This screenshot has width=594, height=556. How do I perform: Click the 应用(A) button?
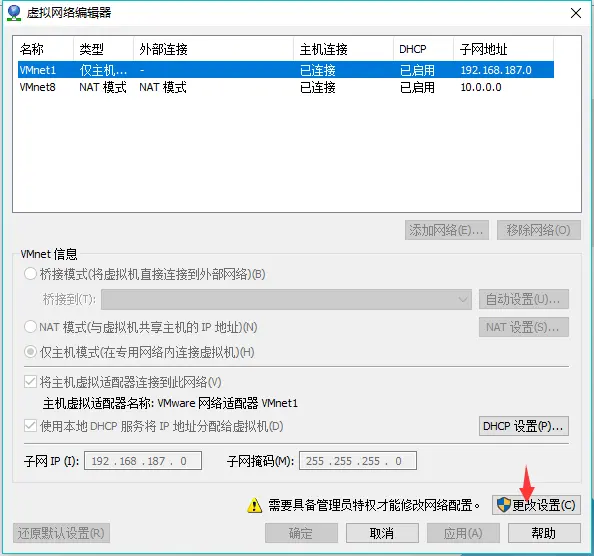pyautogui.click(x=463, y=533)
